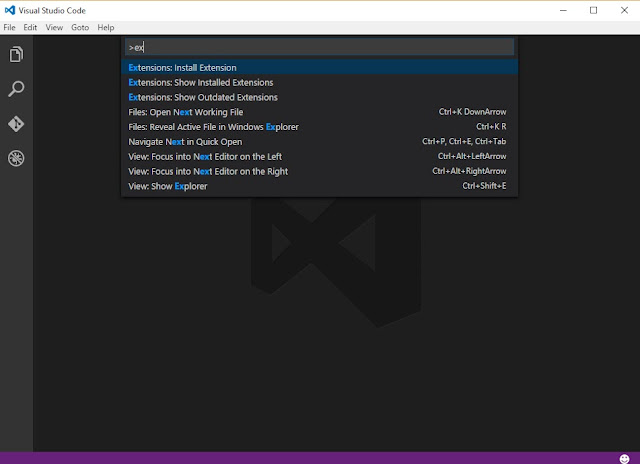
Task: Open the Goto menu
Action: pyautogui.click(x=80, y=27)
